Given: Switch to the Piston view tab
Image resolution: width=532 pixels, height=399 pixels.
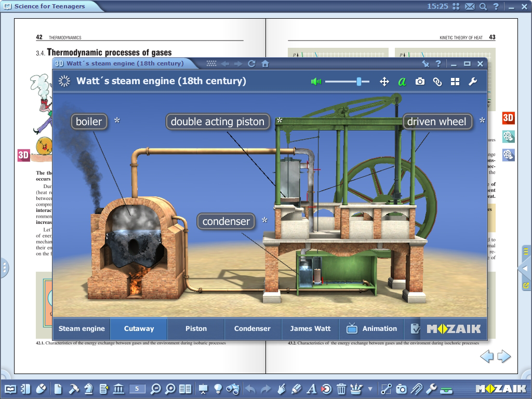Looking at the screenshot, I should (x=196, y=329).
